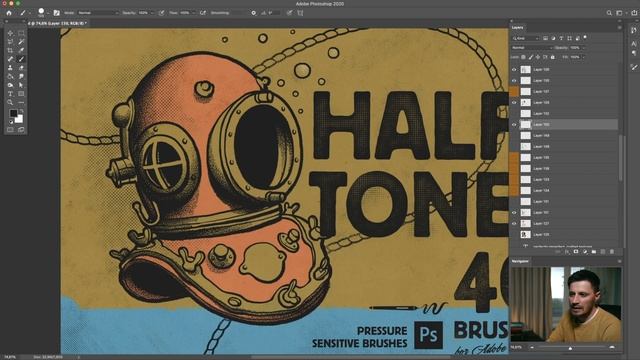The width and height of the screenshot is (640, 360).
Task: Lock all layer attributes with padlock
Action: click(x=553, y=57)
